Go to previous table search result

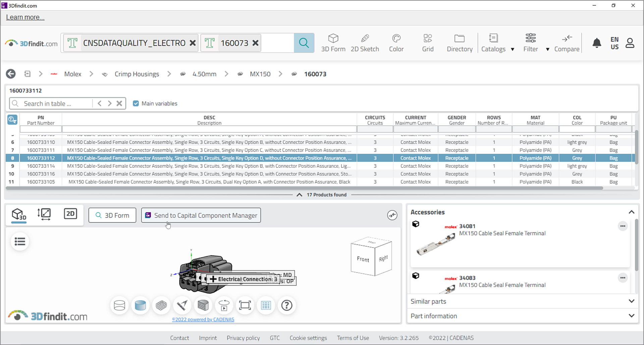click(100, 103)
